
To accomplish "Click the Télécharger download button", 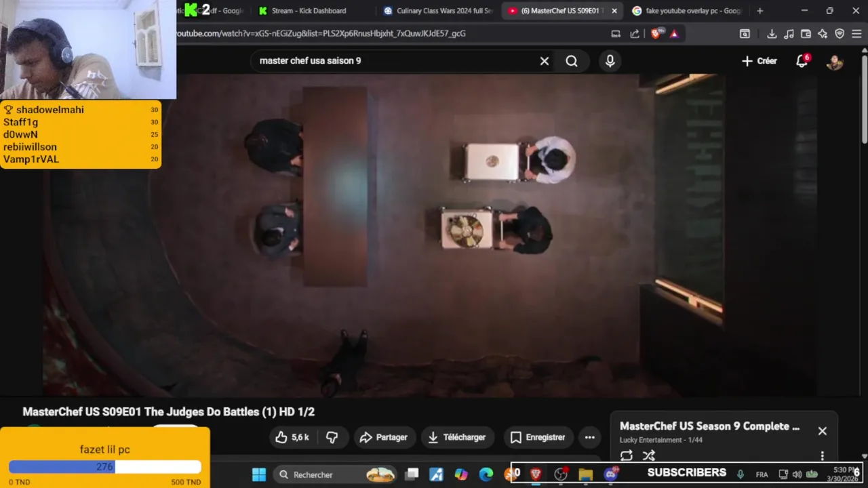I will click(457, 437).
